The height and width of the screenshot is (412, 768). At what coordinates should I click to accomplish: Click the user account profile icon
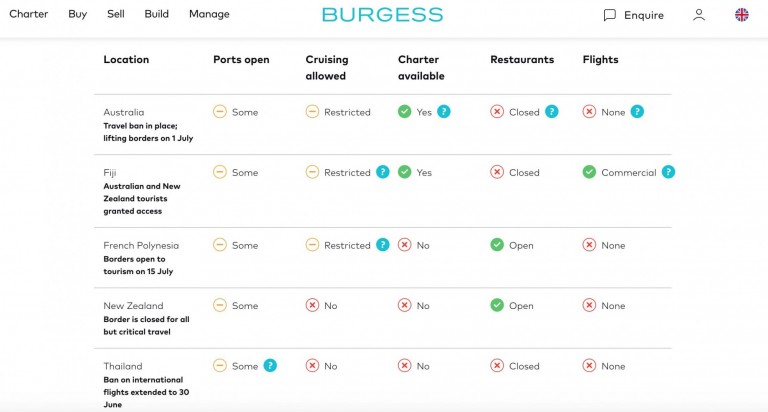coord(699,15)
